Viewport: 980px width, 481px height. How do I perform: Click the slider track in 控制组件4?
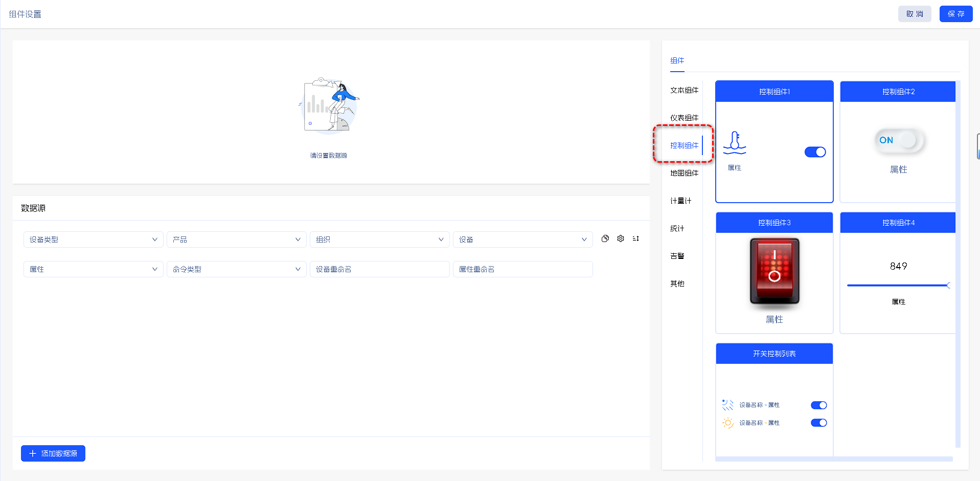[x=897, y=286]
